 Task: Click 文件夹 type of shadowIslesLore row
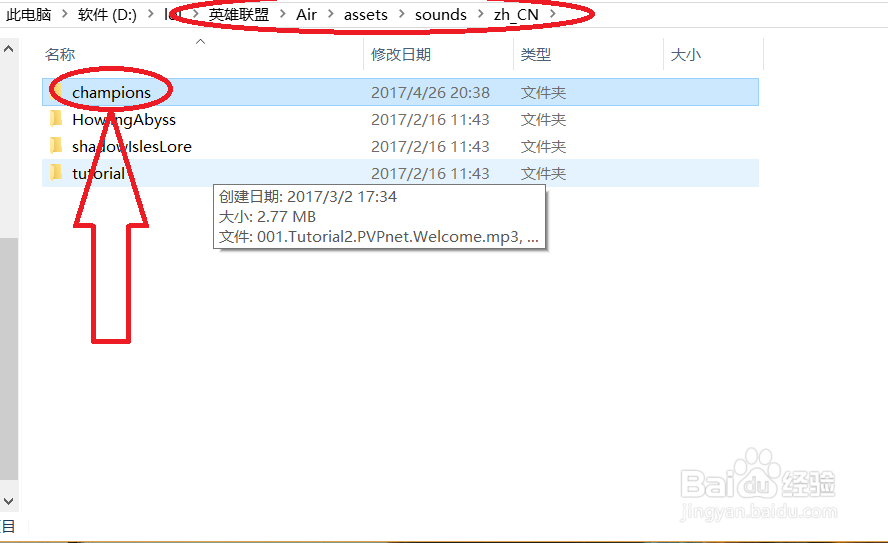pos(543,147)
